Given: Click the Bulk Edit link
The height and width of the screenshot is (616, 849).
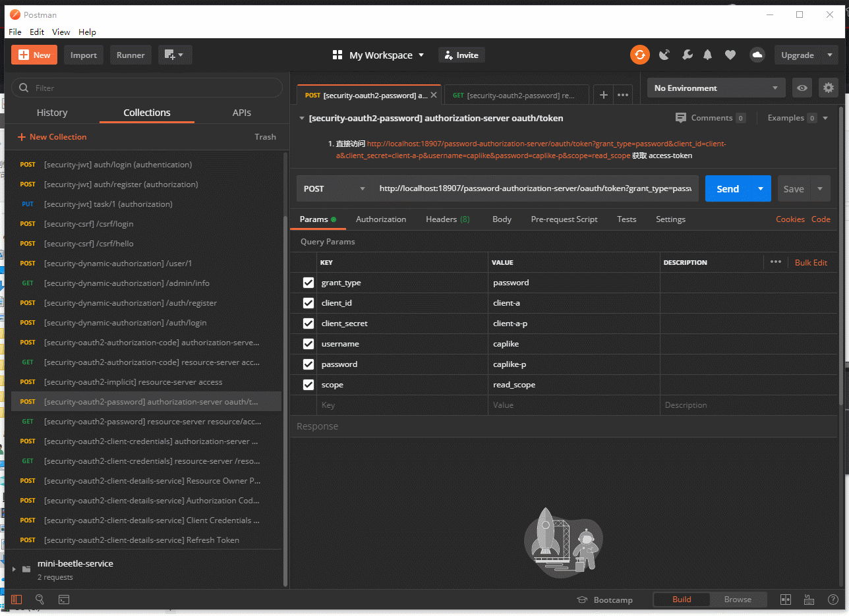Looking at the screenshot, I should [x=811, y=262].
